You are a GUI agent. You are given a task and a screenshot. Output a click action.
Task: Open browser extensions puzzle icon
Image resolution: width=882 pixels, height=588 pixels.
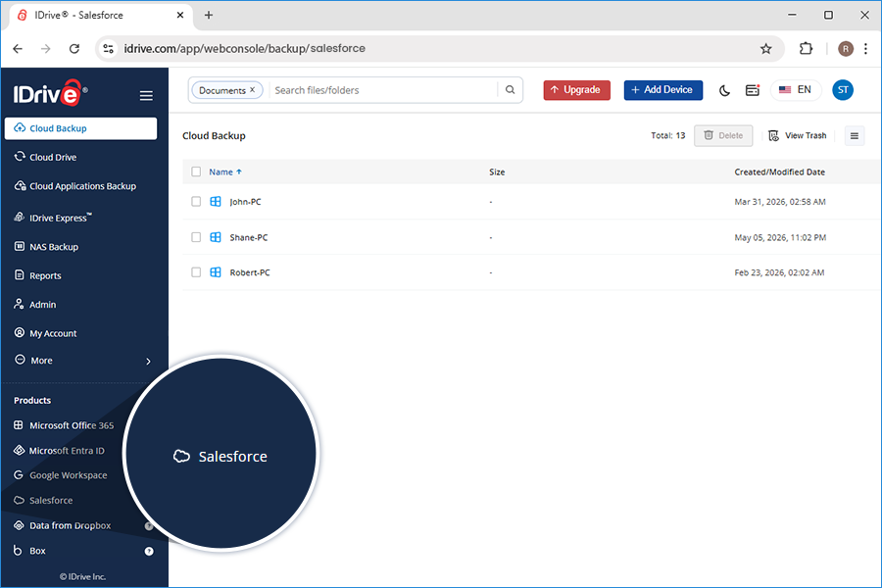click(807, 49)
